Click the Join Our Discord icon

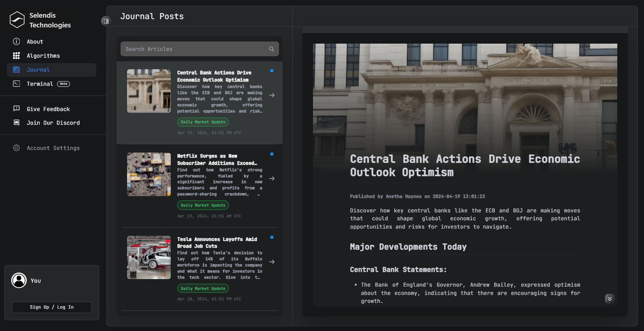(17, 123)
